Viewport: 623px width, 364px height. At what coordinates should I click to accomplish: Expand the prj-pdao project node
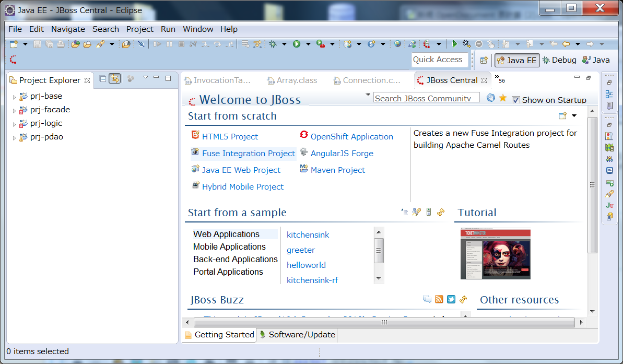click(14, 138)
